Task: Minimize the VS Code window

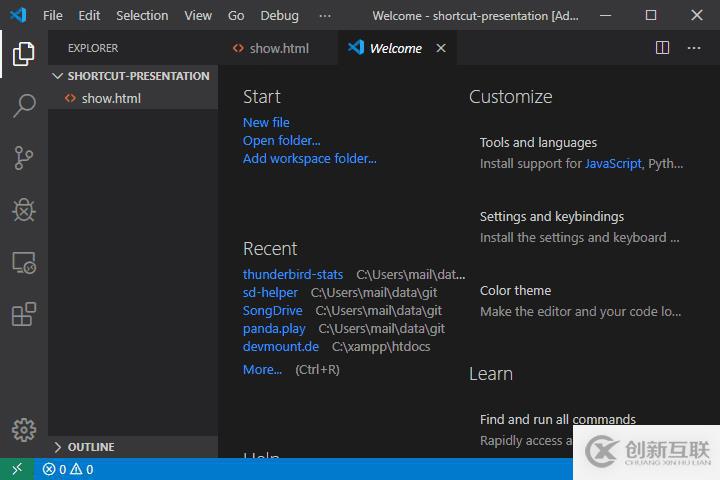Action: click(606, 16)
